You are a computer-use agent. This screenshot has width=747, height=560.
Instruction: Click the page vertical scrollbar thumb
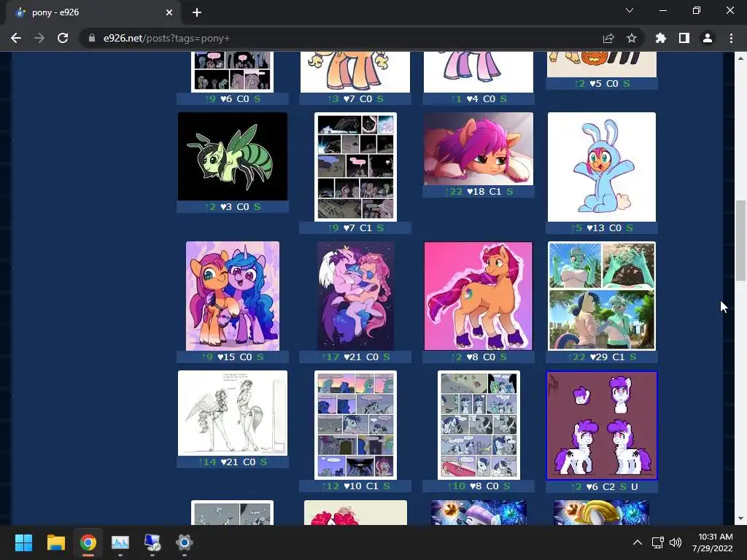coord(740,241)
